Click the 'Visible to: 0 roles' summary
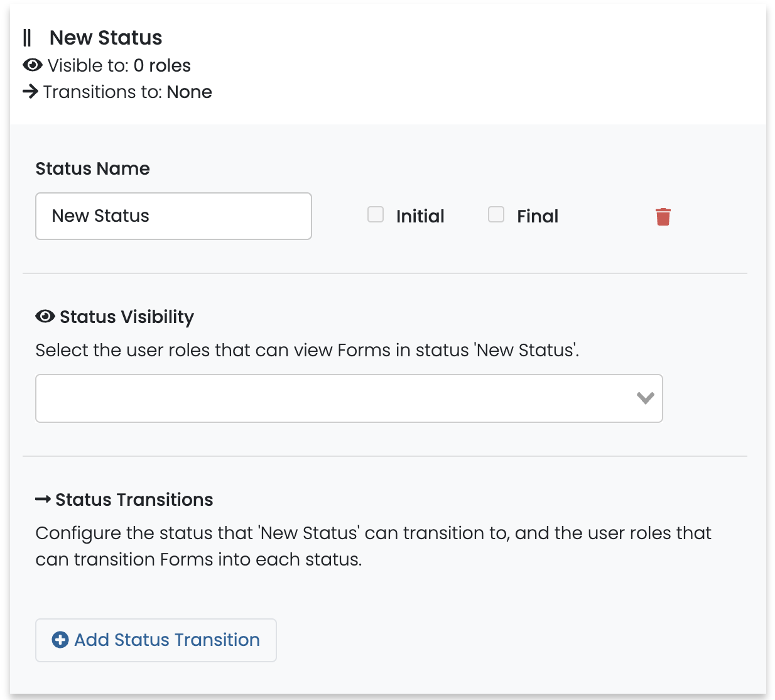 [x=119, y=65]
